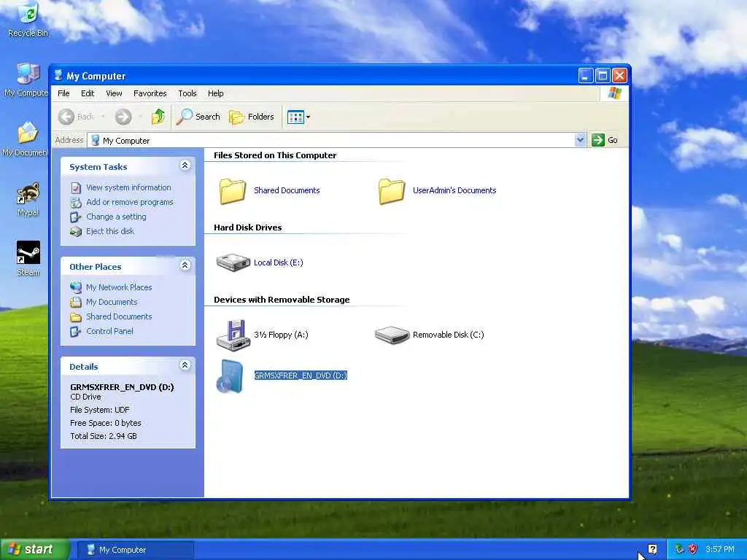Open the Edit menu
Image resolution: width=747 pixels, height=560 pixels.
coord(88,93)
